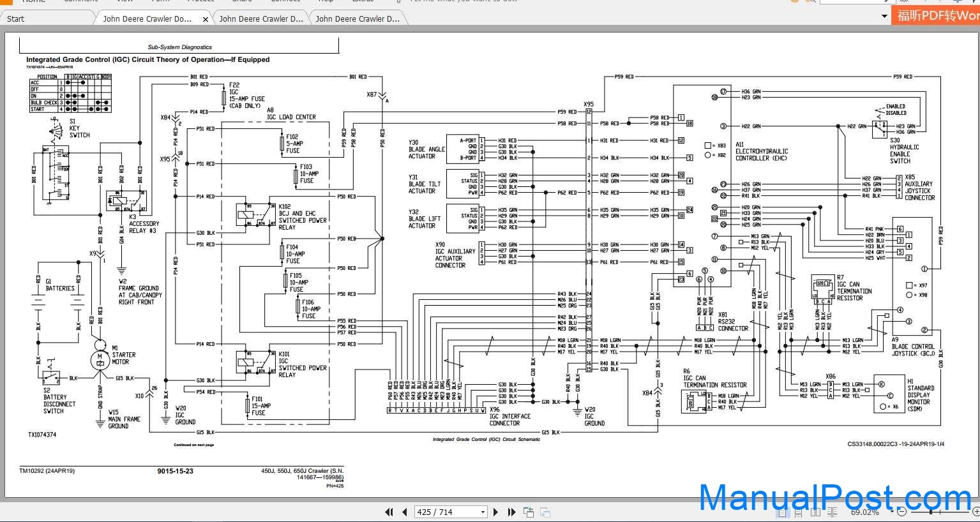Click the Y30 BLADE ANGLE ACTUATOR label
Viewport: 980px width, 522px height.
[x=426, y=149]
